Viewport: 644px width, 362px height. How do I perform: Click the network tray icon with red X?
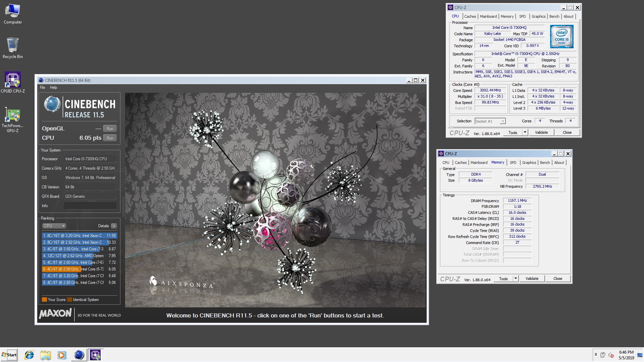point(611,355)
